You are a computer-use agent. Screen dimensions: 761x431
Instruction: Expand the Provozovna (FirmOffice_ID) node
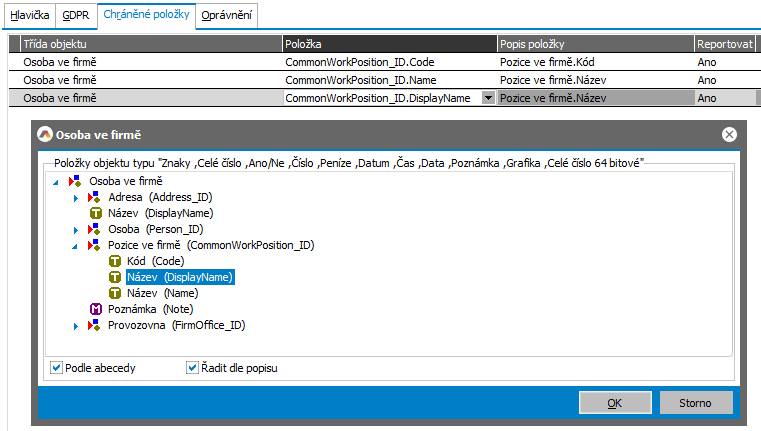(75, 325)
